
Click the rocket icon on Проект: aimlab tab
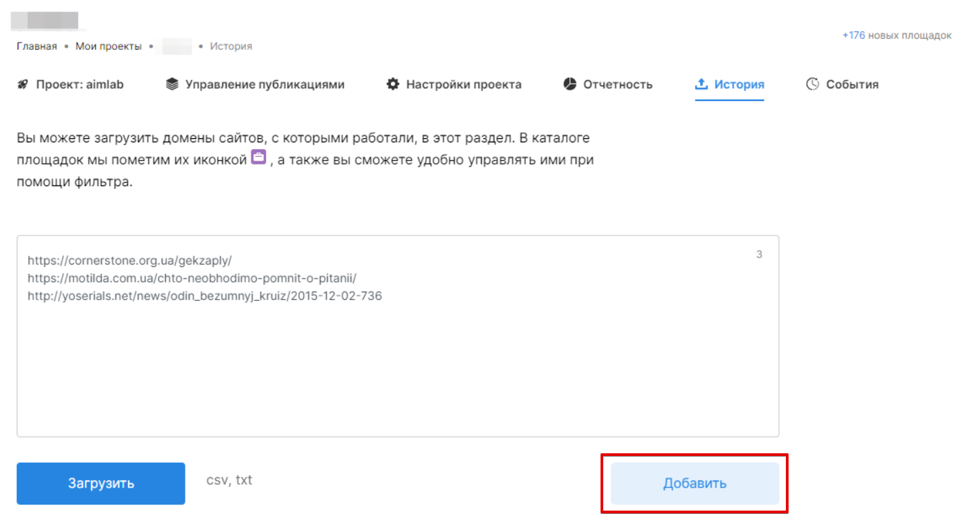(x=22, y=84)
